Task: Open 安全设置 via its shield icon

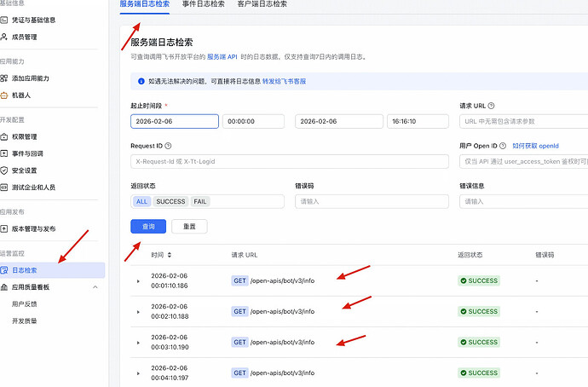Action: pyautogui.click(x=7, y=170)
